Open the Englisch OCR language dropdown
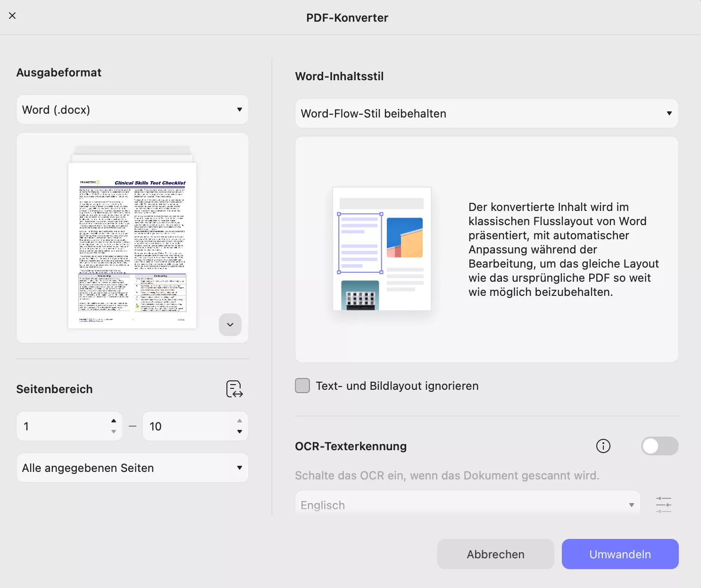This screenshot has height=588, width=701. [x=467, y=504]
